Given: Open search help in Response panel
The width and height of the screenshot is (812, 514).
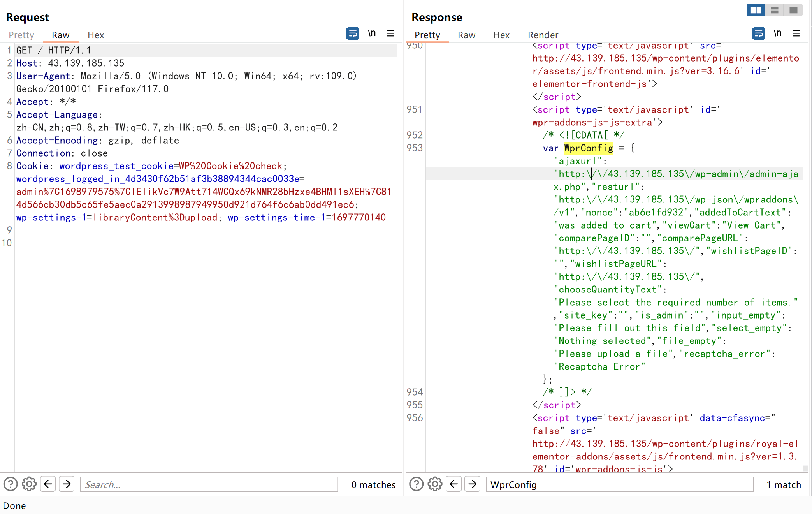Looking at the screenshot, I should click(x=416, y=484).
